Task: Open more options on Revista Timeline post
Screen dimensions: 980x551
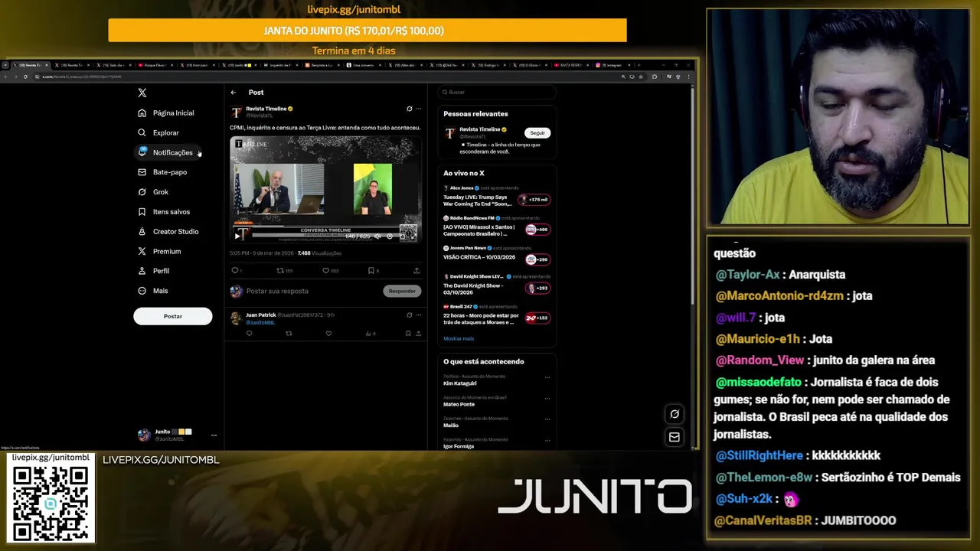Action: tap(418, 109)
